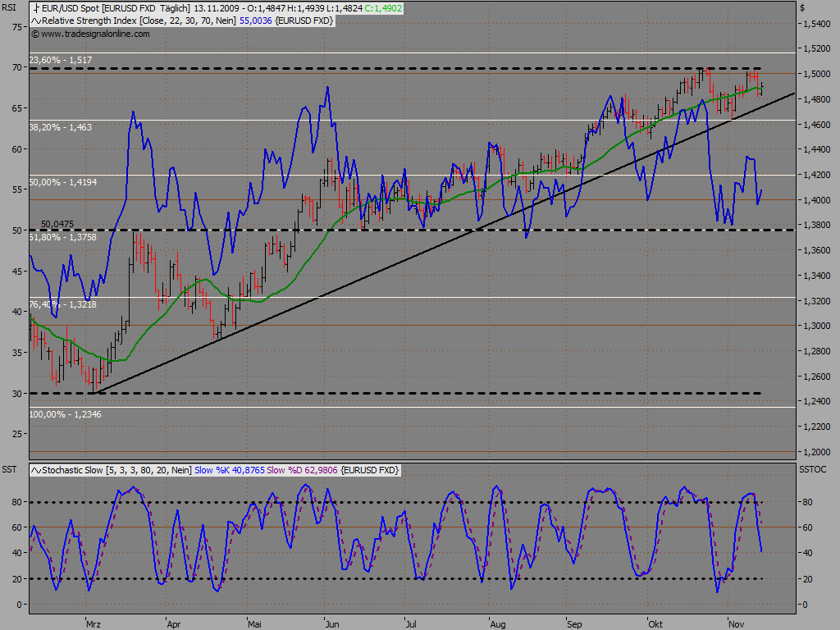
Task: Click the line icon before Stochastic Slow
Action: [x=36, y=470]
